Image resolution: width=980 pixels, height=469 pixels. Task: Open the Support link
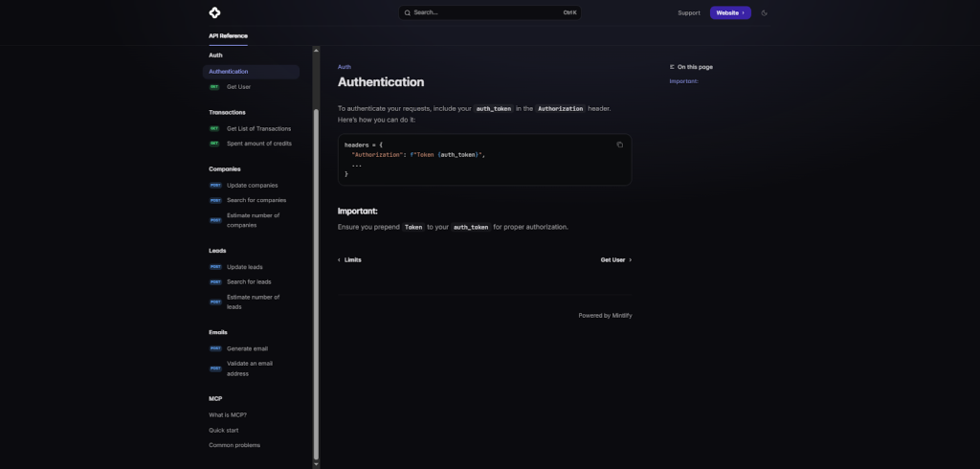[689, 12]
